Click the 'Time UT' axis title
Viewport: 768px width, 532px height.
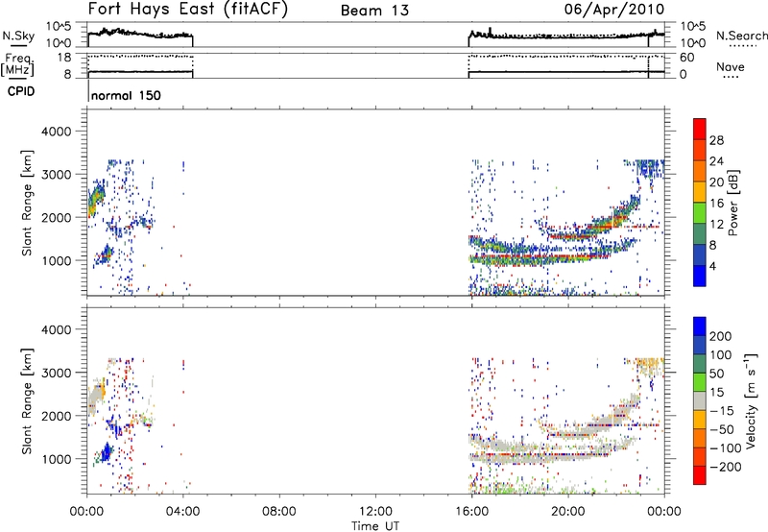coord(375,526)
